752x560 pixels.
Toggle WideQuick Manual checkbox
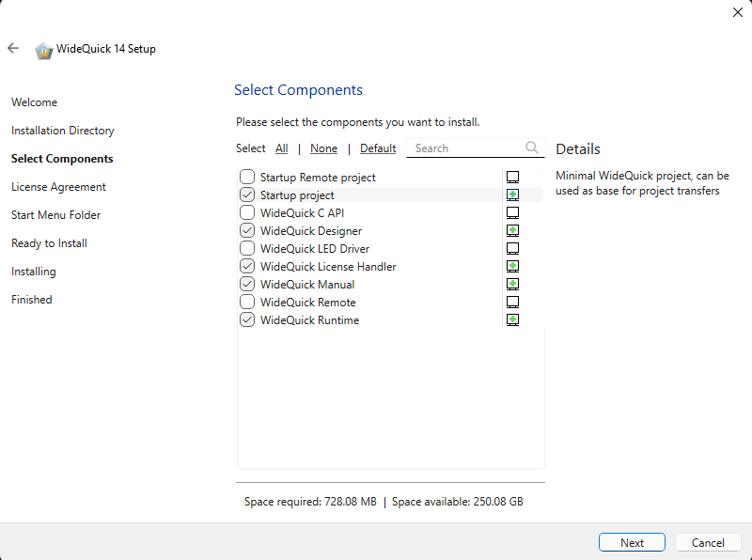coord(247,284)
